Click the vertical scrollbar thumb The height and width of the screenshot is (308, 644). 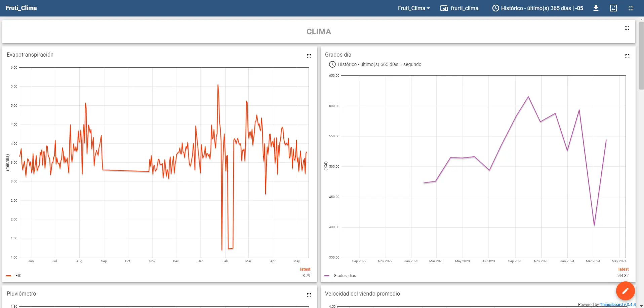[x=641, y=56]
